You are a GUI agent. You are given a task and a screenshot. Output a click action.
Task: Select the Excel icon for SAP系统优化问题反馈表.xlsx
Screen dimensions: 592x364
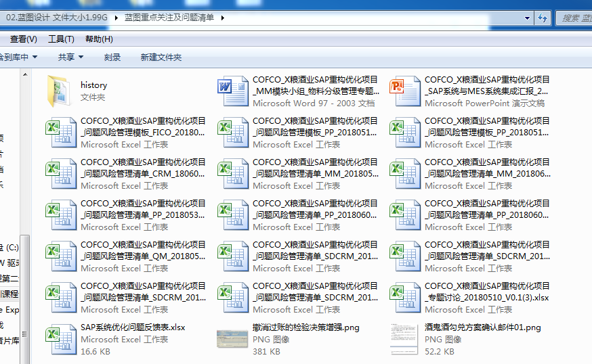click(x=61, y=339)
